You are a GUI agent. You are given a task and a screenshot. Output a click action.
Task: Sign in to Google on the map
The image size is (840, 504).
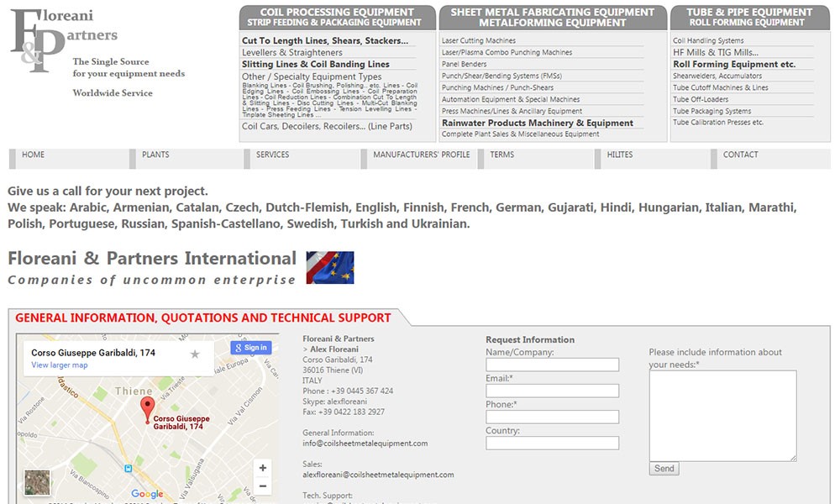tap(250, 348)
